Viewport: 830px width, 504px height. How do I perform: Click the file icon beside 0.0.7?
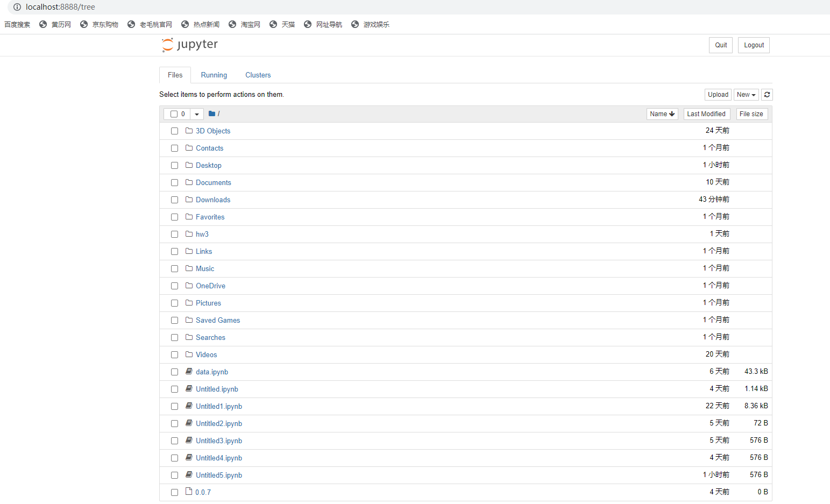189,491
